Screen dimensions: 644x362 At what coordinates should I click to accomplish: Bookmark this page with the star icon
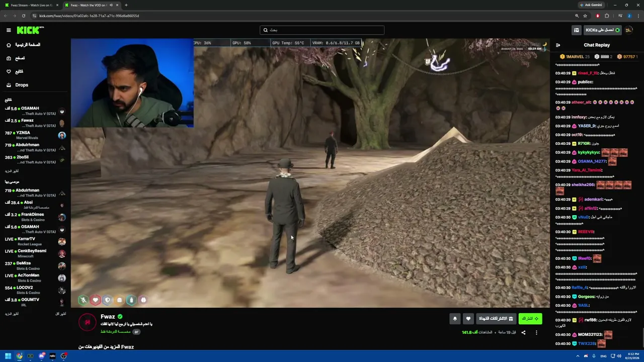[x=585, y=16]
